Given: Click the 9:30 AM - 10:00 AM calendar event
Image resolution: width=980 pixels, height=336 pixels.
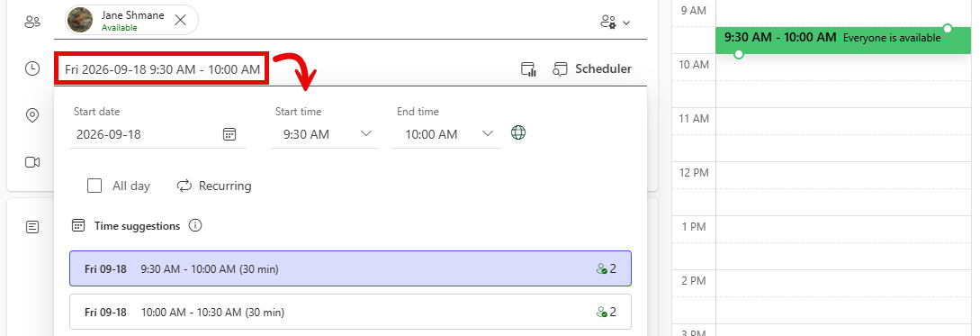Looking at the screenshot, I should (x=842, y=40).
